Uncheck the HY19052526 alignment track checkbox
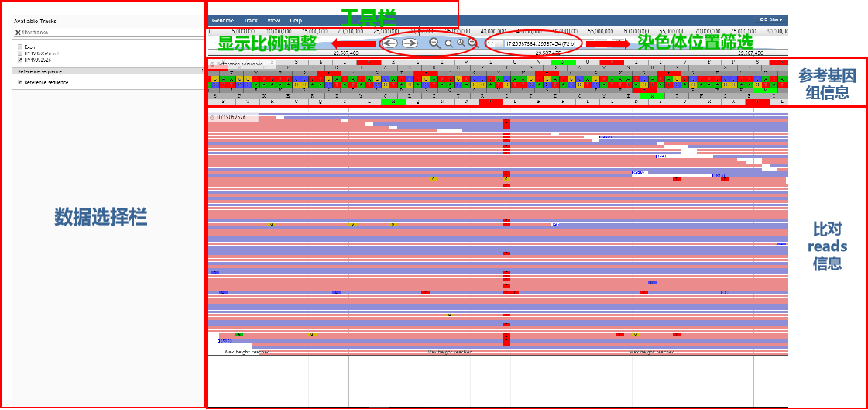Image resolution: width=868 pixels, height=410 pixels. pos(20,59)
